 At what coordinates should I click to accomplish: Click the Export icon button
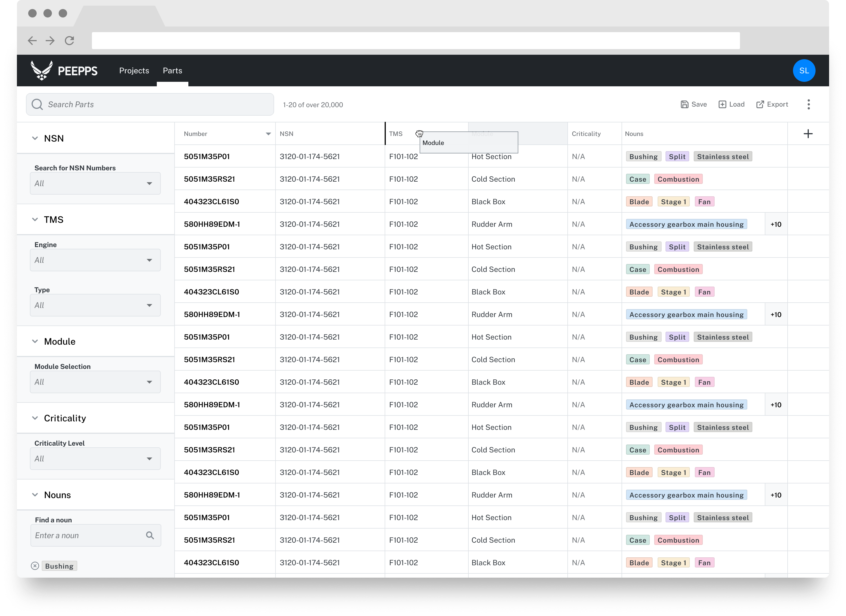coord(760,104)
